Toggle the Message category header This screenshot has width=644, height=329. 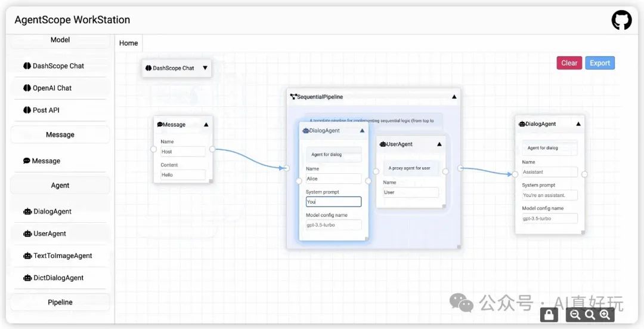(x=60, y=134)
